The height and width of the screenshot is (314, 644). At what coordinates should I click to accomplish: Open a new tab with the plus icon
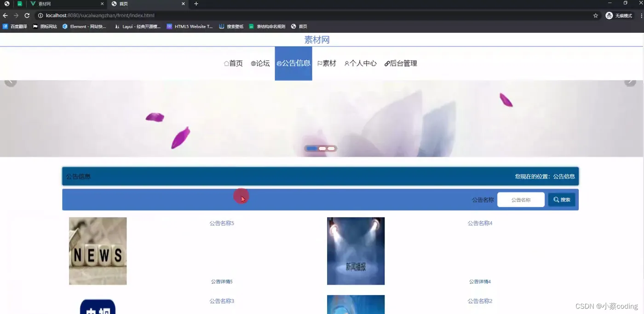coord(196,4)
